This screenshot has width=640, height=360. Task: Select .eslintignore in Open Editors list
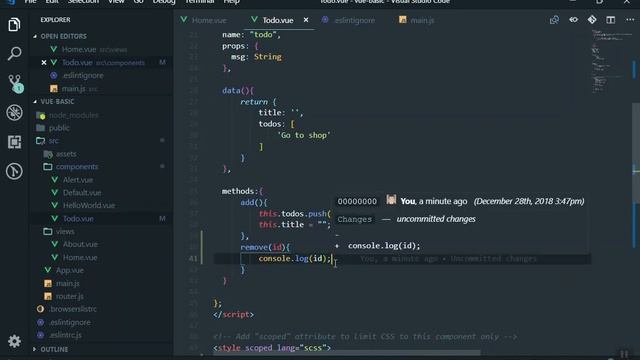tap(82, 76)
